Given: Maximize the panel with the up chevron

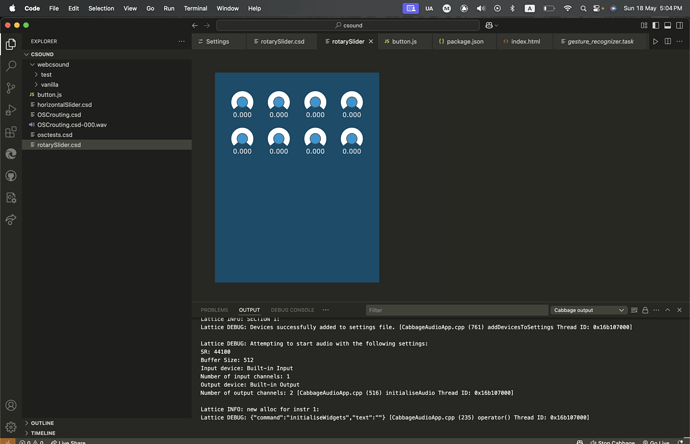Looking at the screenshot, I should tap(668, 310).
